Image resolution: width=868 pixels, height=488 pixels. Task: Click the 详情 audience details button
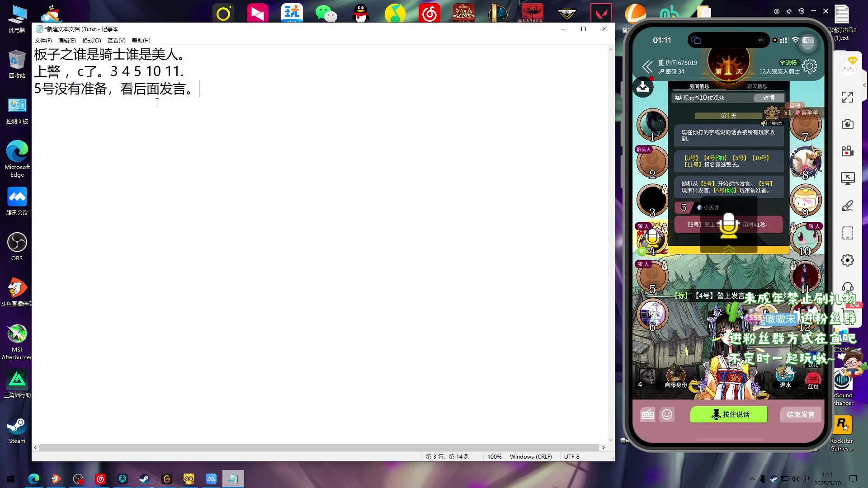click(x=769, y=98)
